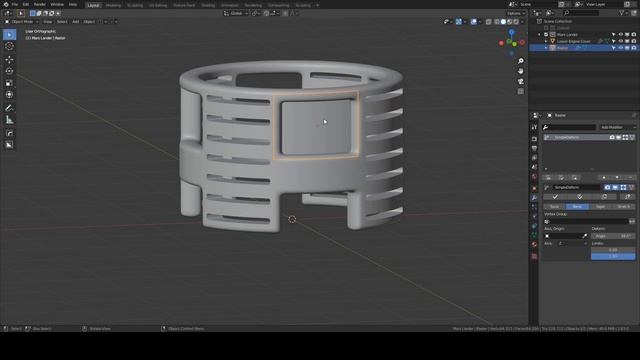
Task: Toggle SimpleDeform edit mode display button
Action: click(x=623, y=187)
